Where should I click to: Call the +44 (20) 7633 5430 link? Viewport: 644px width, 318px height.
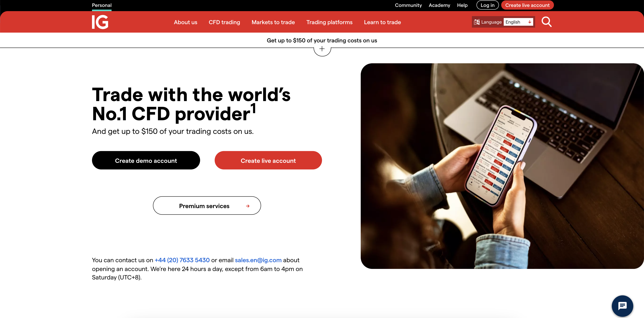point(182,260)
